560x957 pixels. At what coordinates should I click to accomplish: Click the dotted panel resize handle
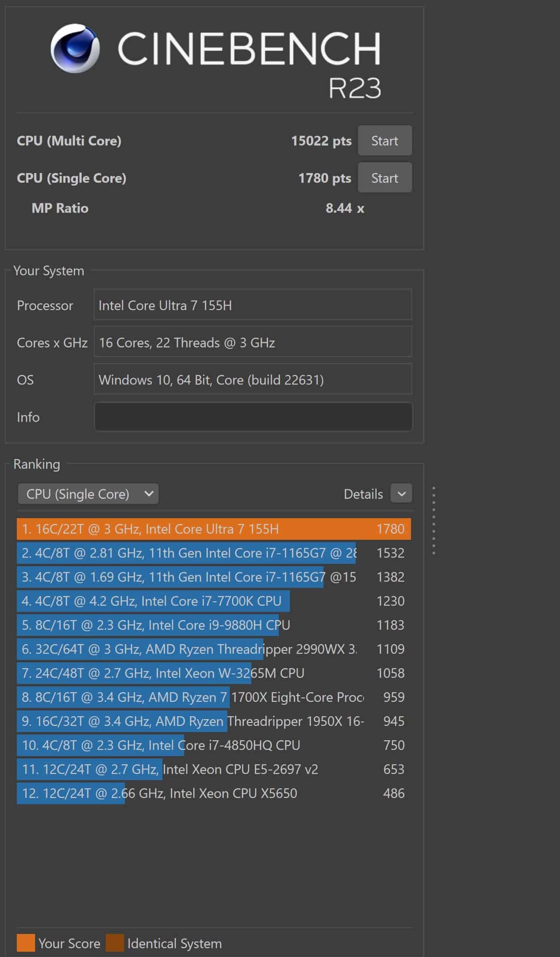tap(434, 521)
